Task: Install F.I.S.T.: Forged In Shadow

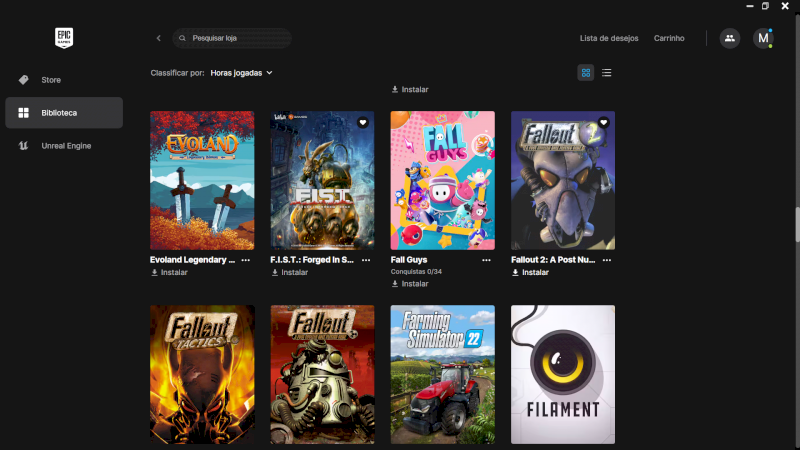Action: pos(290,272)
